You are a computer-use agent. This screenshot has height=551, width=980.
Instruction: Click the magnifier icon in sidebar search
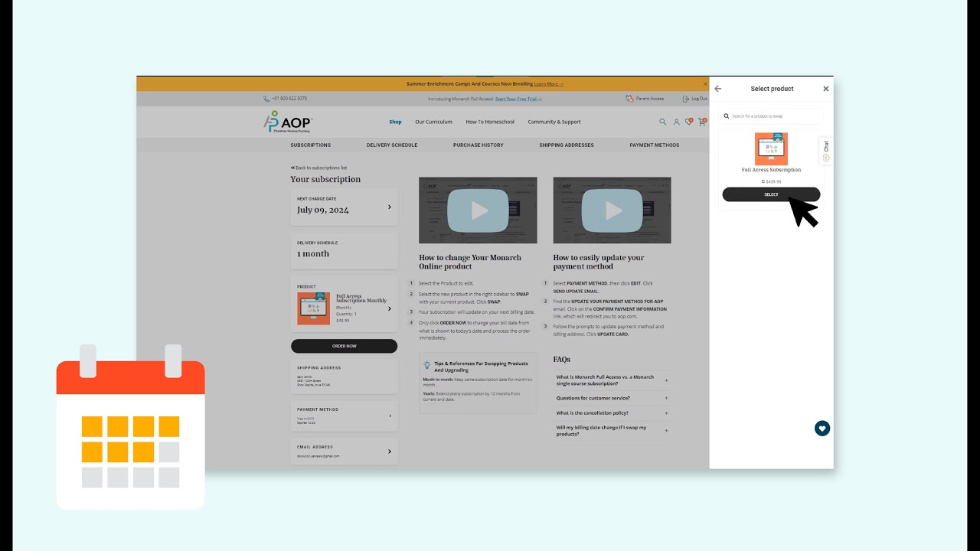click(x=727, y=116)
